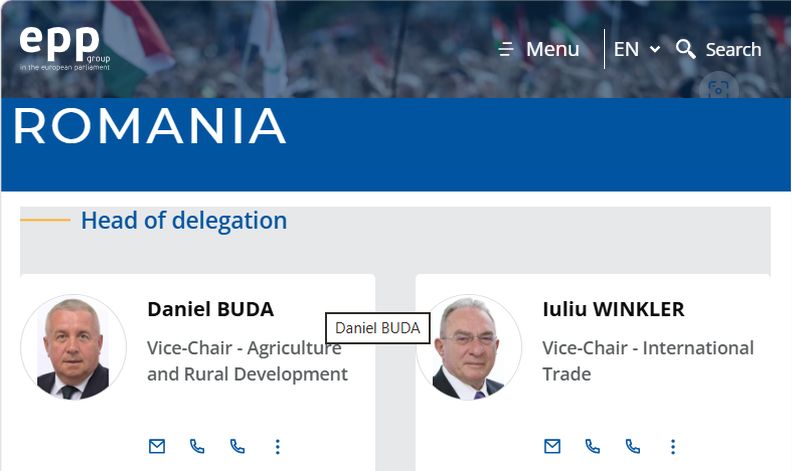Click Iuliu WINKLER's first phone icon
Image resolution: width=792 pixels, height=471 pixels.
(592, 446)
